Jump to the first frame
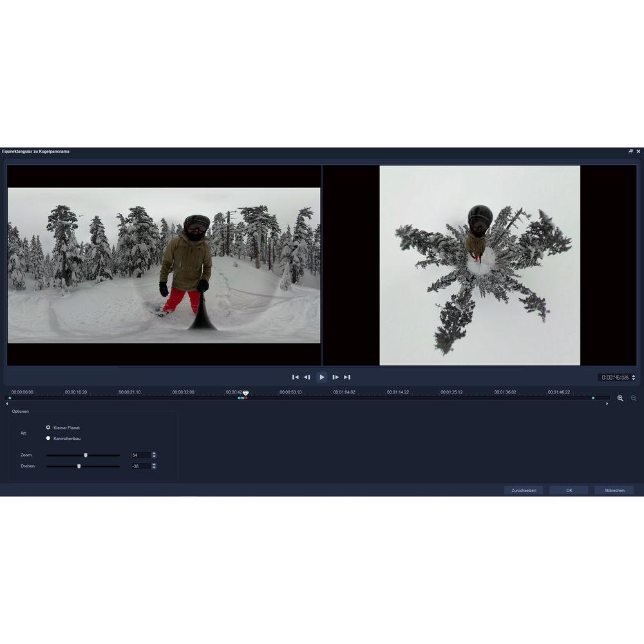The width and height of the screenshot is (644, 644). (x=295, y=377)
